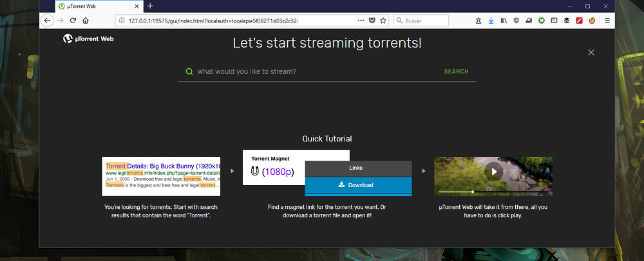Click the 'Quick Tutorial' heading

tap(327, 139)
